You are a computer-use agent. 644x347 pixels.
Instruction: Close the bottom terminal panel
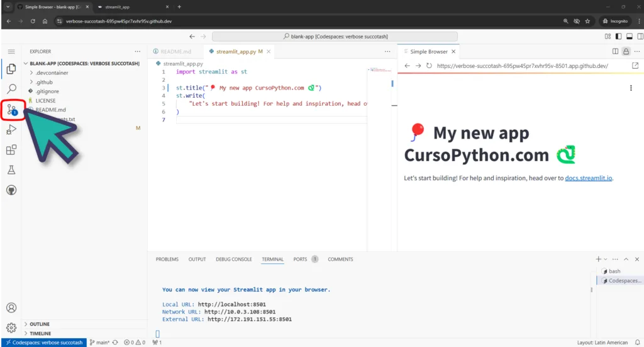[x=637, y=259]
